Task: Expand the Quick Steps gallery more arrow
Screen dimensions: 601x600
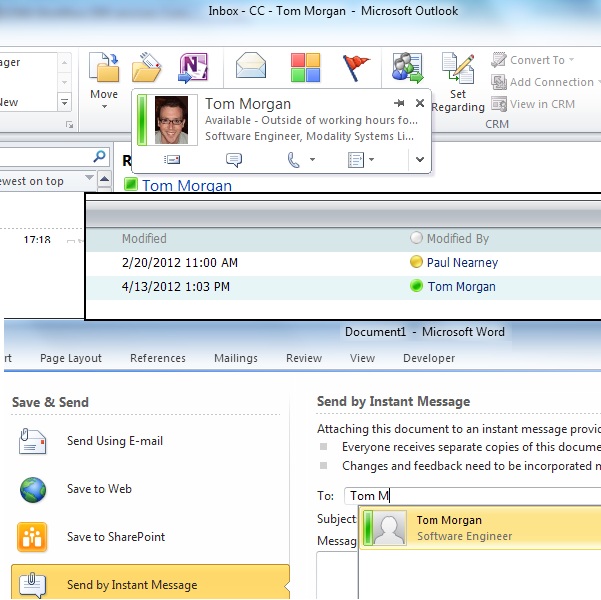Action: coord(64,102)
